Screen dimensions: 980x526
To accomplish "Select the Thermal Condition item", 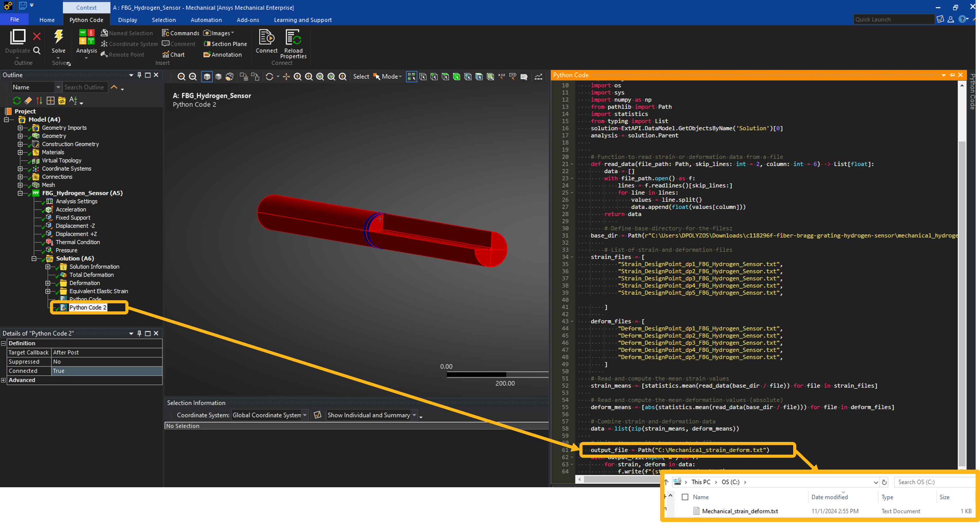I will pyautogui.click(x=78, y=242).
